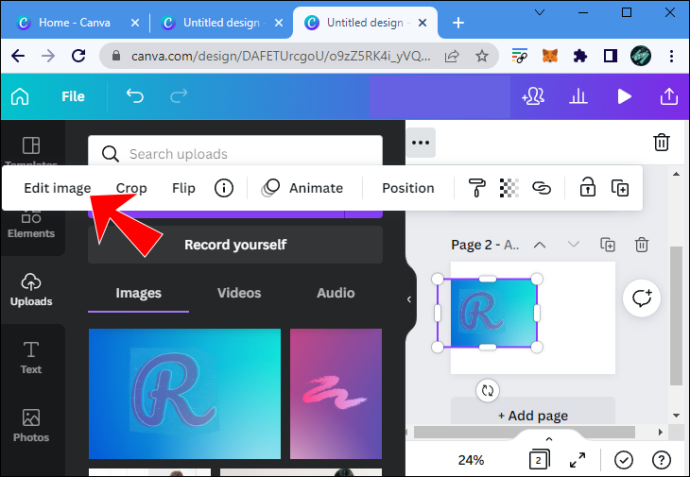
Task: Click the Copy style paint roller icon
Action: click(477, 188)
